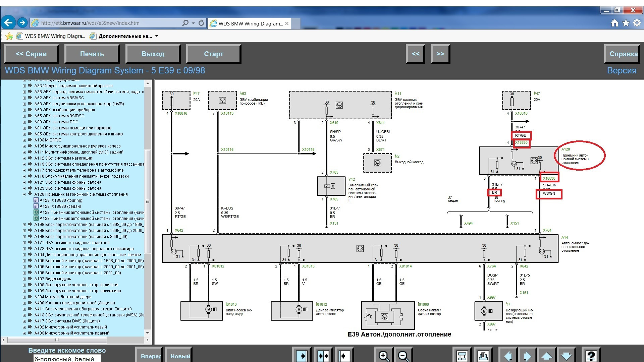Image resolution: width=644 pixels, height=362 pixels.
Task: Close the WDS BMW Wiring Diagram tab
Action: pyautogui.click(x=287, y=23)
